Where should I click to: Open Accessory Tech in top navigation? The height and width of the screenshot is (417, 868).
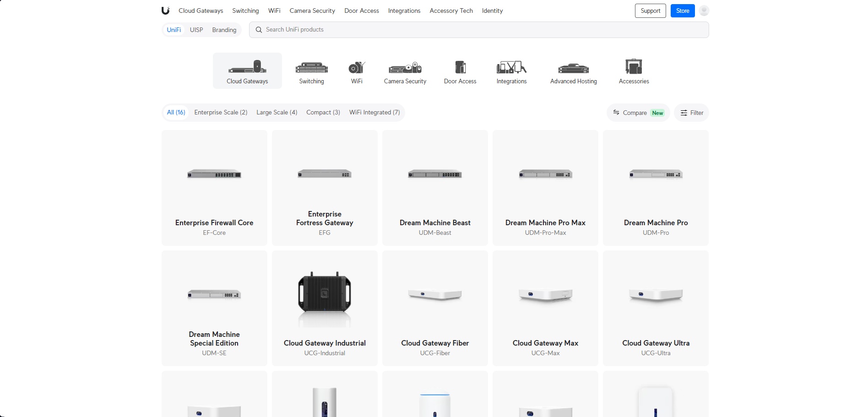[x=451, y=11]
